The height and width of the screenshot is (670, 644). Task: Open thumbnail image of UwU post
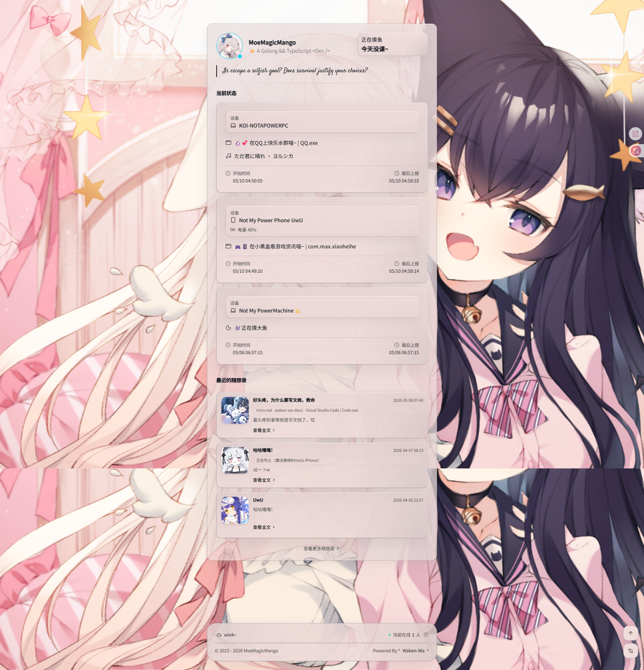[235, 510]
